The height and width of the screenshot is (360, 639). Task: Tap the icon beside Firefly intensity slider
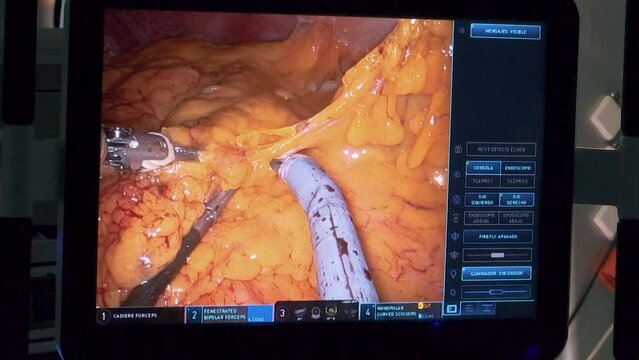point(454,255)
